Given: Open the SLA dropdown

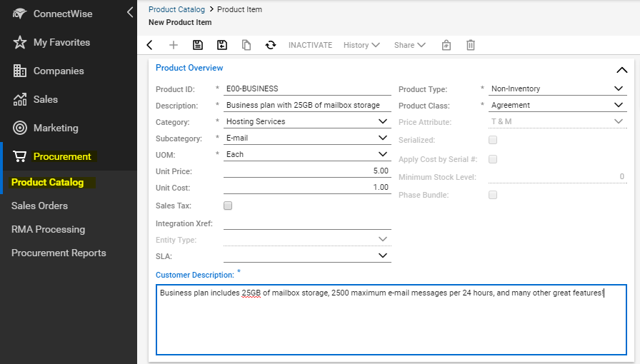Looking at the screenshot, I should coord(307,256).
